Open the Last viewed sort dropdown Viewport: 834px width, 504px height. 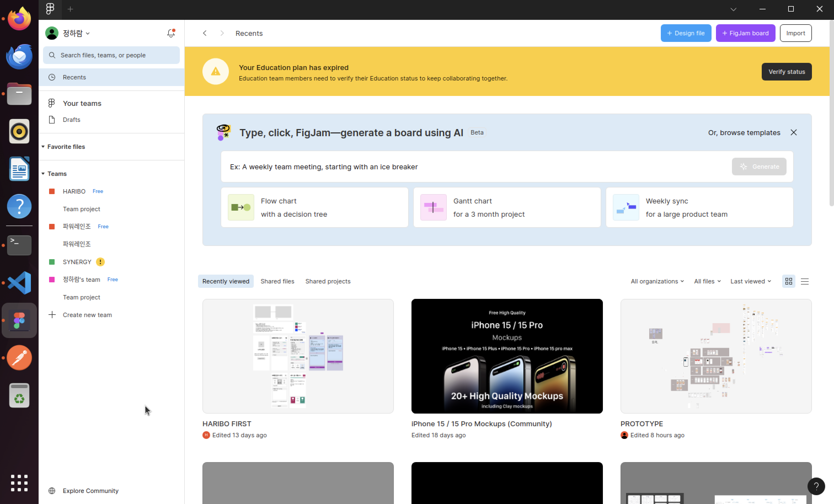click(751, 281)
